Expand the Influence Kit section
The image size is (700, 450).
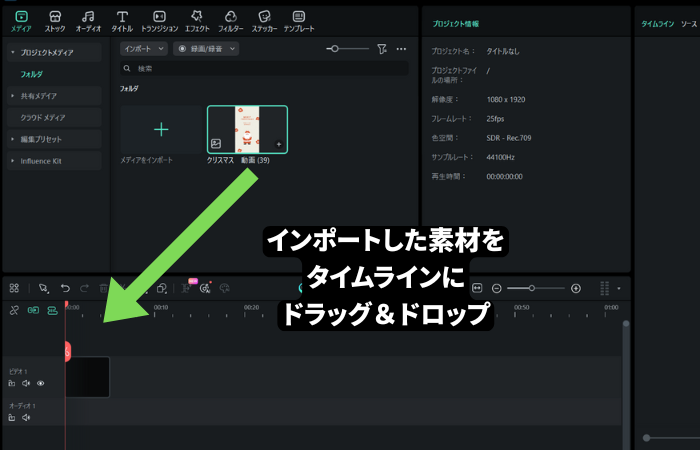pyautogui.click(x=12, y=161)
